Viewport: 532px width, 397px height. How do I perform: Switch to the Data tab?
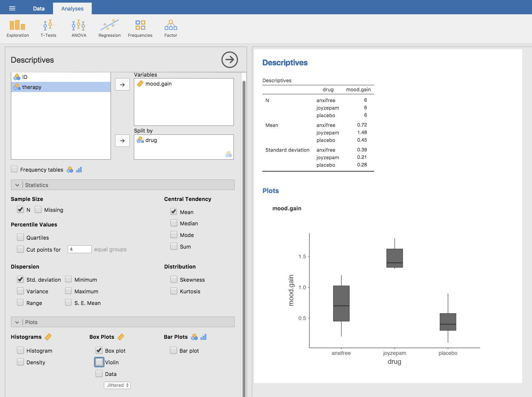click(x=39, y=8)
